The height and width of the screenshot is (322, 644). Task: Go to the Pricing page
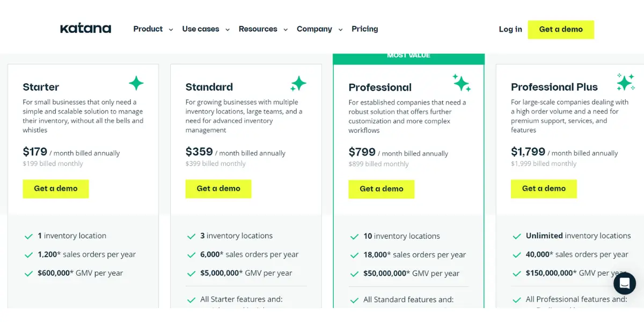coord(365,29)
